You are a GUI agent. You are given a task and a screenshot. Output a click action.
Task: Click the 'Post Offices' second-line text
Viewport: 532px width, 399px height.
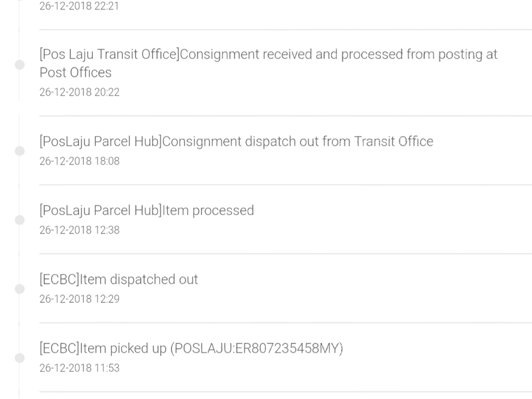[x=76, y=73]
